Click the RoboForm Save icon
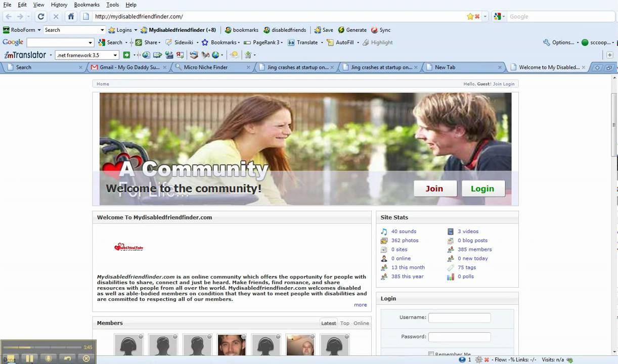Viewport: 618px width, 364px height. pos(318,30)
